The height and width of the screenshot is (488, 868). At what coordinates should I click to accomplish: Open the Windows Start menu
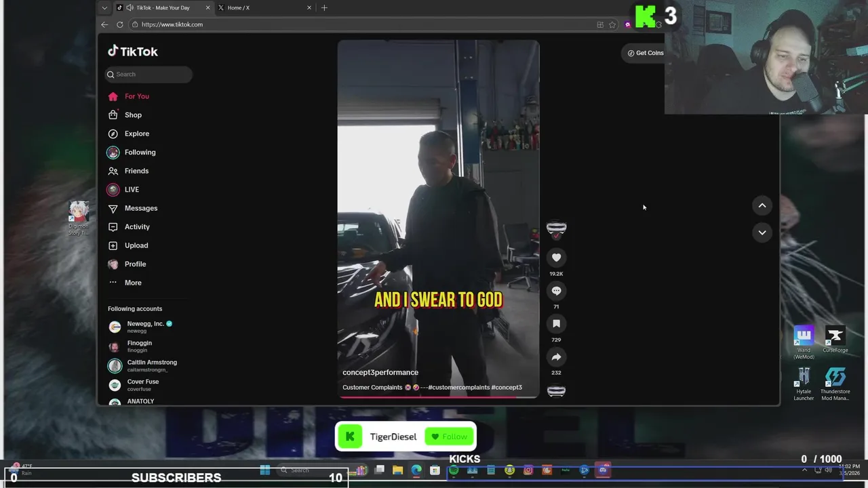(265, 470)
